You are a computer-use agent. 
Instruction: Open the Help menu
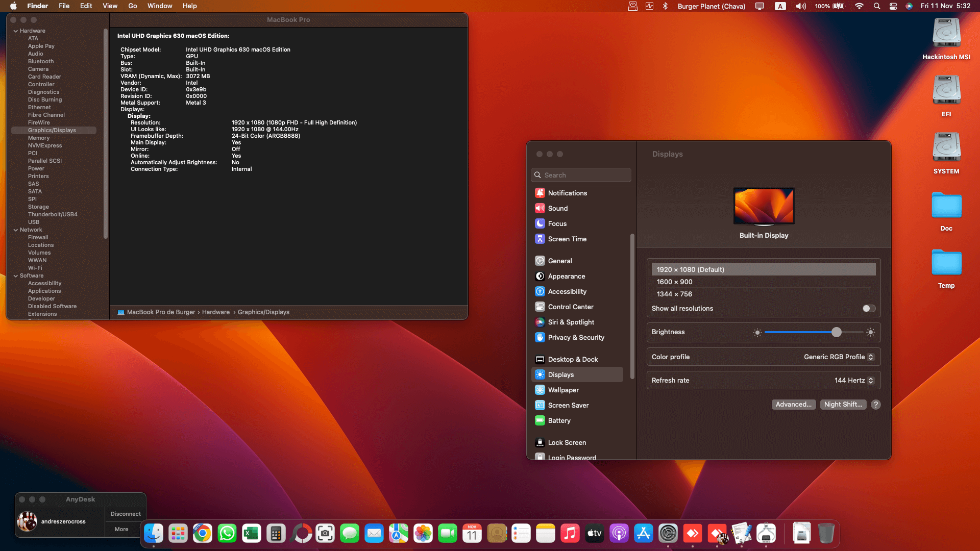tap(189, 6)
